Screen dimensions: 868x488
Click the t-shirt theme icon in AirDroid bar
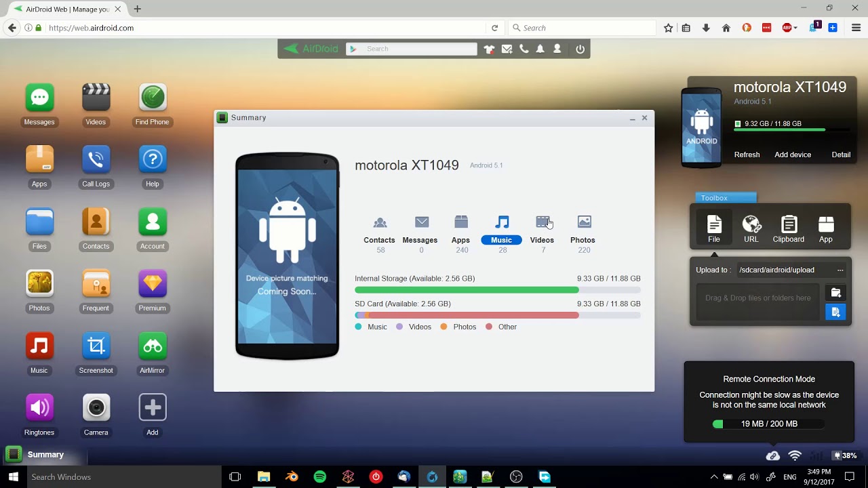coord(490,49)
